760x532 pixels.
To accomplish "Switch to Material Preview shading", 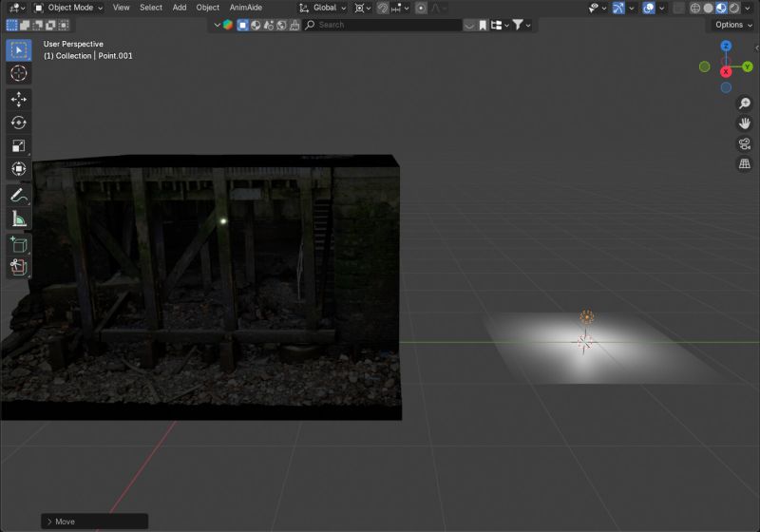I will click(721, 8).
